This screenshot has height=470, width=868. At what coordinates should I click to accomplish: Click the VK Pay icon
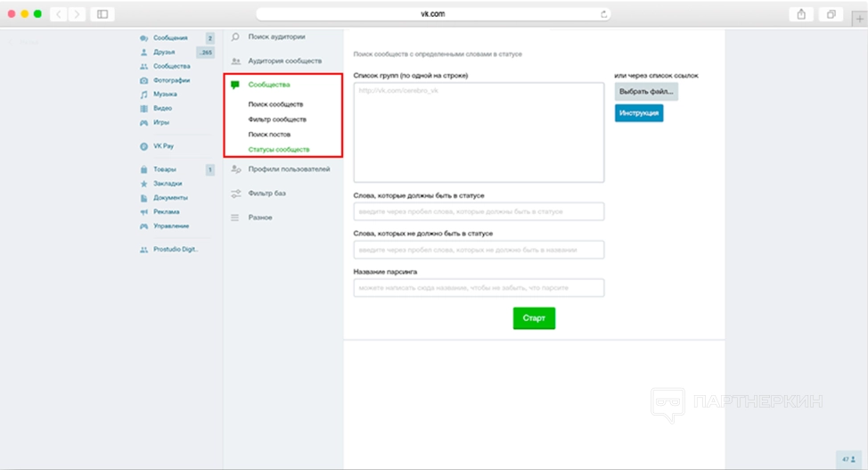coord(143,145)
